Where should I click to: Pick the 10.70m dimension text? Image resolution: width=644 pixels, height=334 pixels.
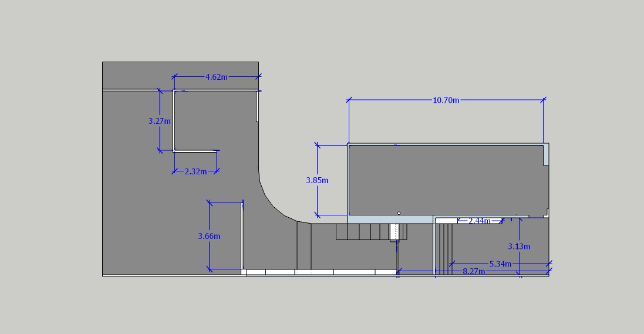point(446,100)
